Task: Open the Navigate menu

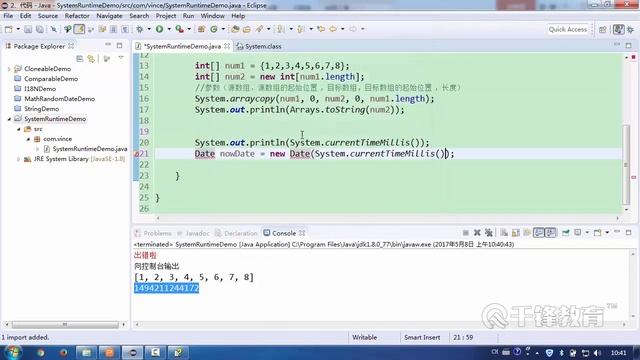Action: pos(109,16)
